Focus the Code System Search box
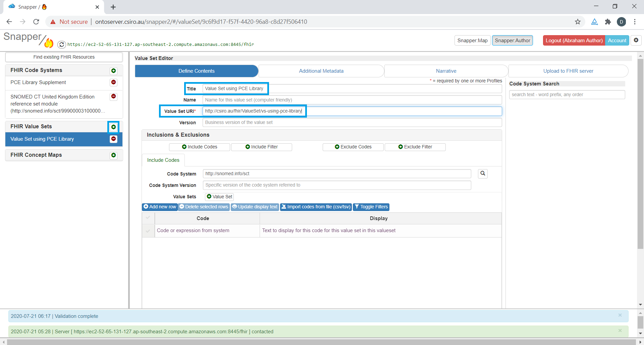 coord(567,95)
